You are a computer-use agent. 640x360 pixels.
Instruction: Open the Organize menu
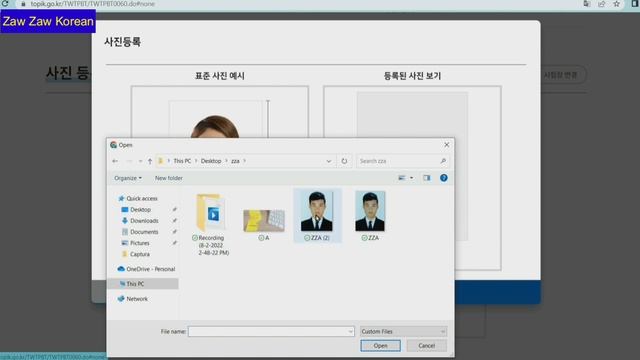tap(128, 178)
